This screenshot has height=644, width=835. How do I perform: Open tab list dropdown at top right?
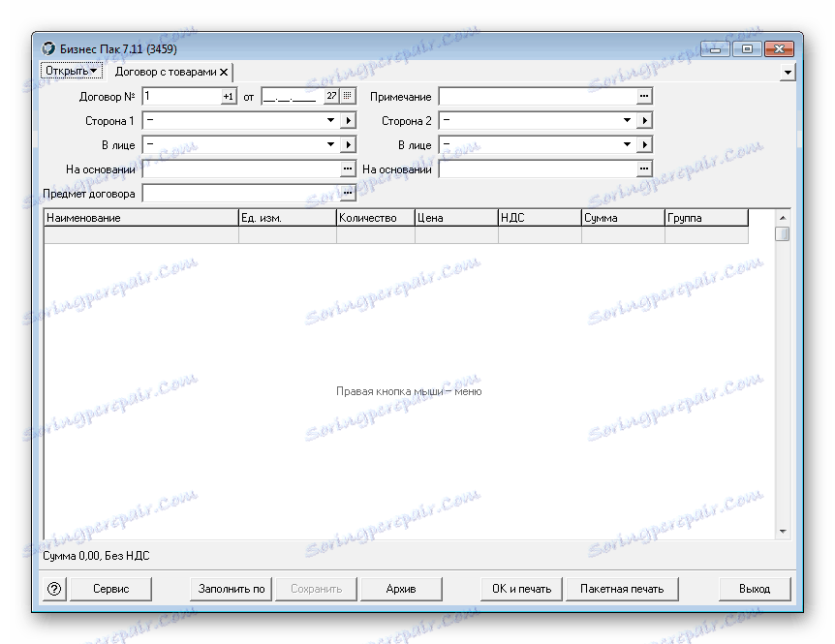[788, 73]
